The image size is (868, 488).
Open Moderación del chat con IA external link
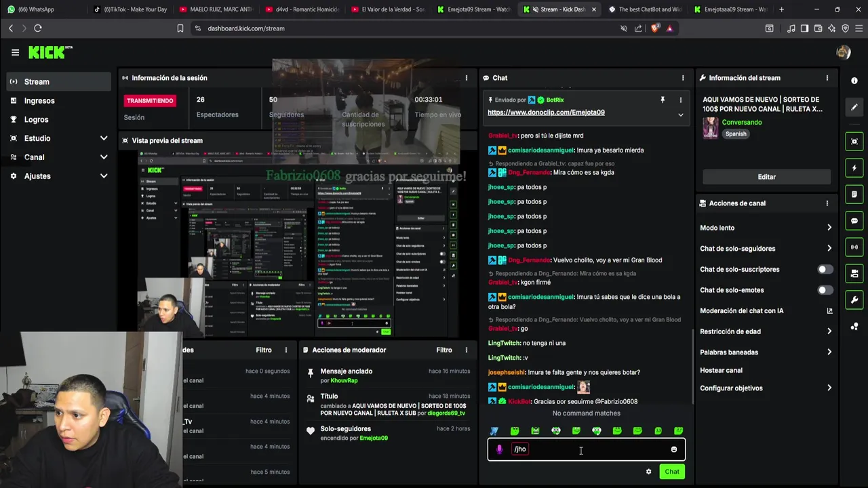tap(829, 311)
